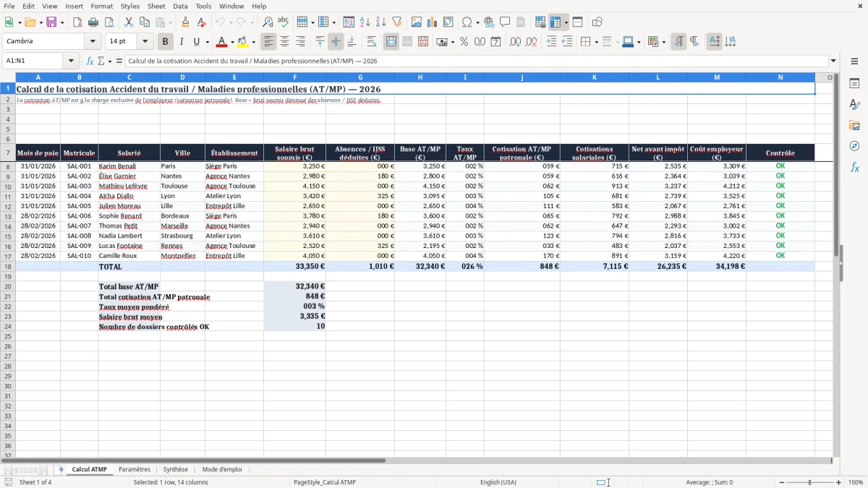Insert a special character (Omega)
This screenshot has width=868, height=488.
point(467,22)
